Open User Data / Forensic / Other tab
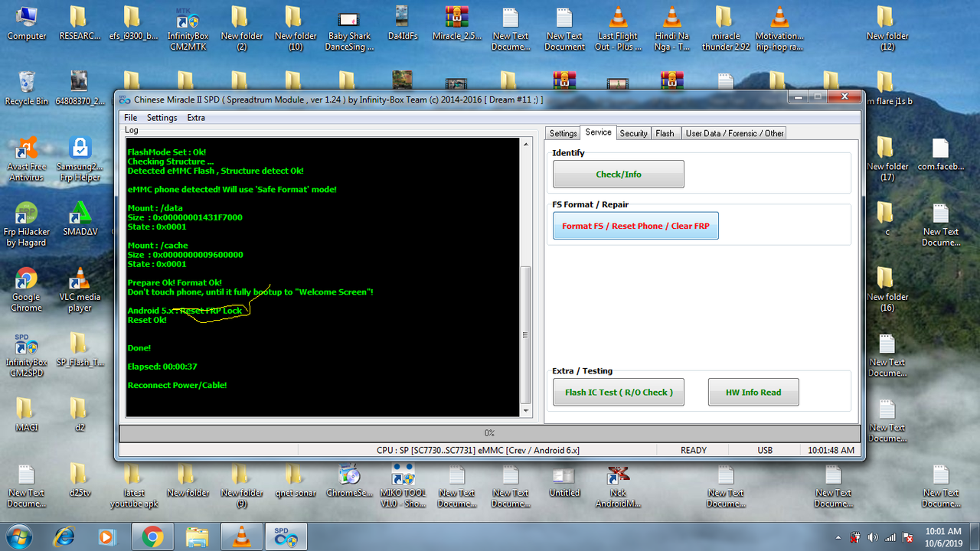 pyautogui.click(x=734, y=133)
